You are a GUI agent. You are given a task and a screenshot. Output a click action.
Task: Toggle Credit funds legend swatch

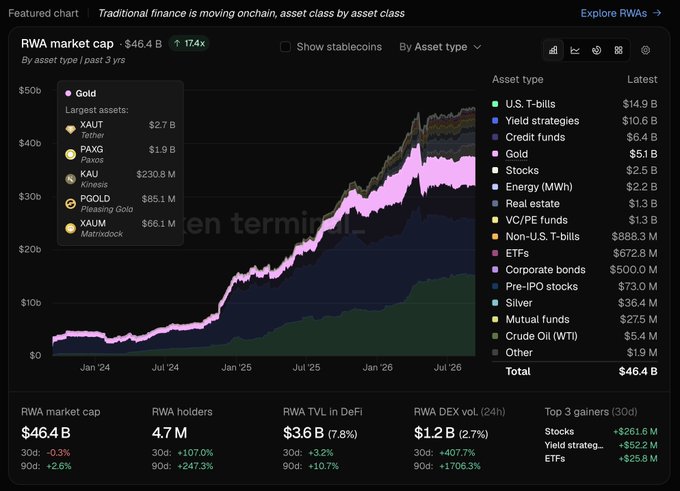[x=495, y=137]
